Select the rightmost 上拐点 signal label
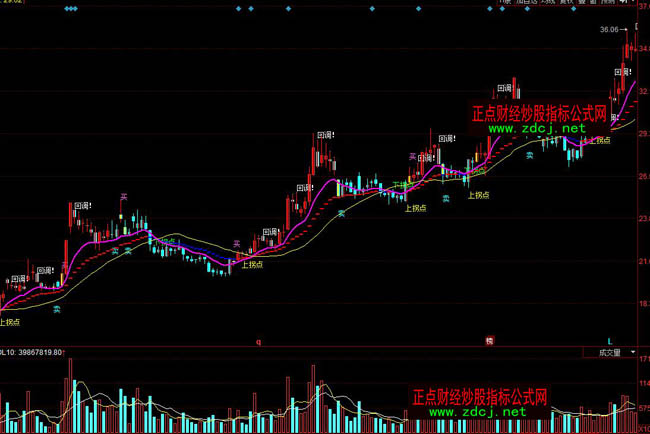Viewport: 650px width, 434px height. point(600,140)
